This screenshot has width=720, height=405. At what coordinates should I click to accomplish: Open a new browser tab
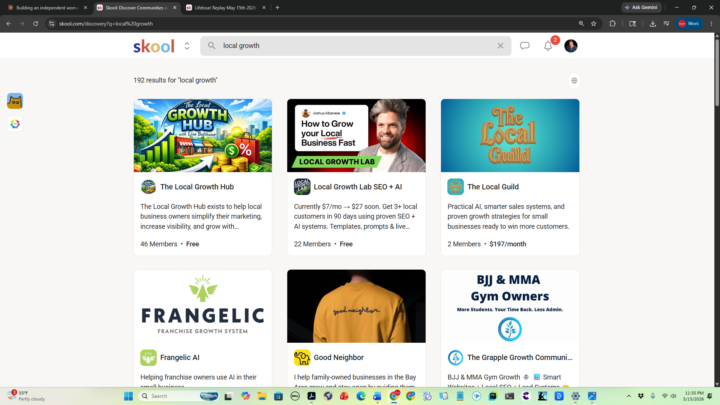click(277, 8)
